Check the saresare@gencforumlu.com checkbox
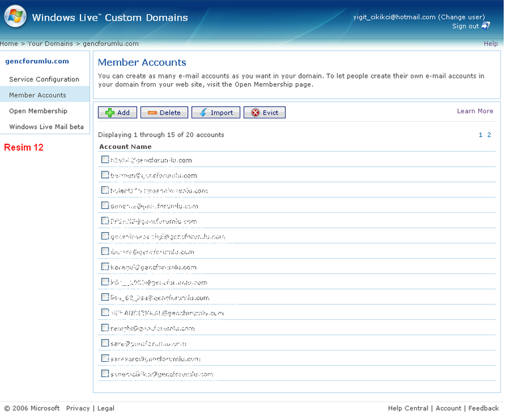The height and width of the screenshot is (415, 532). 105,358
